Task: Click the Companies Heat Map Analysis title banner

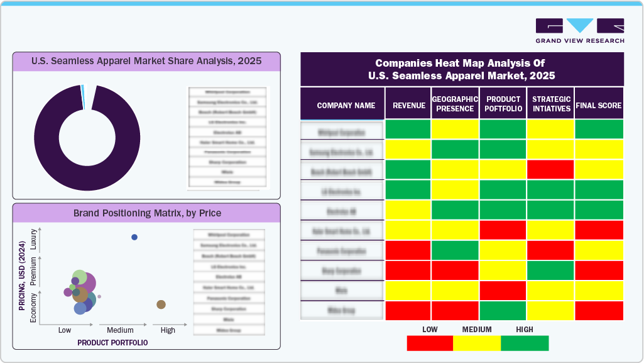Action: click(462, 69)
